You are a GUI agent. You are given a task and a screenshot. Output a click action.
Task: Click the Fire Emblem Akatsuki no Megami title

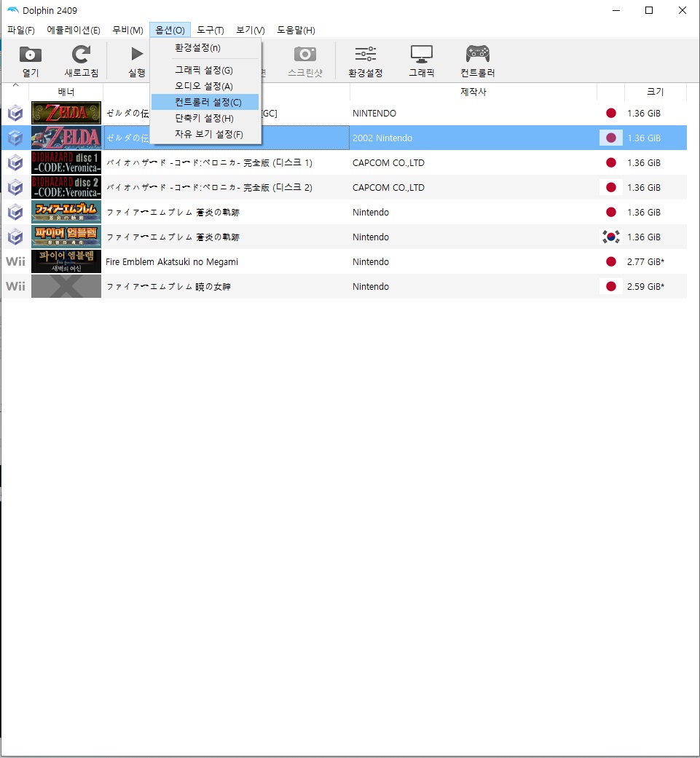tap(172, 261)
